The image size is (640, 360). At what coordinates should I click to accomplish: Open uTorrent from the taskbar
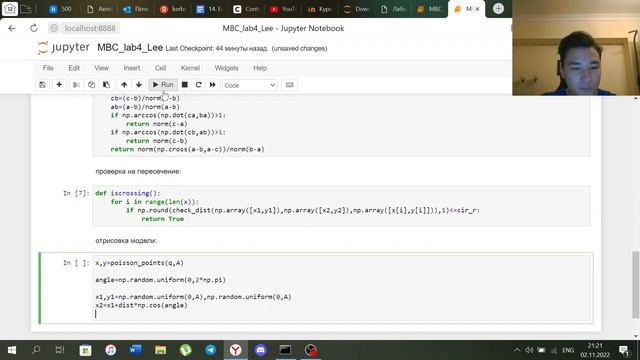[x=186, y=350]
